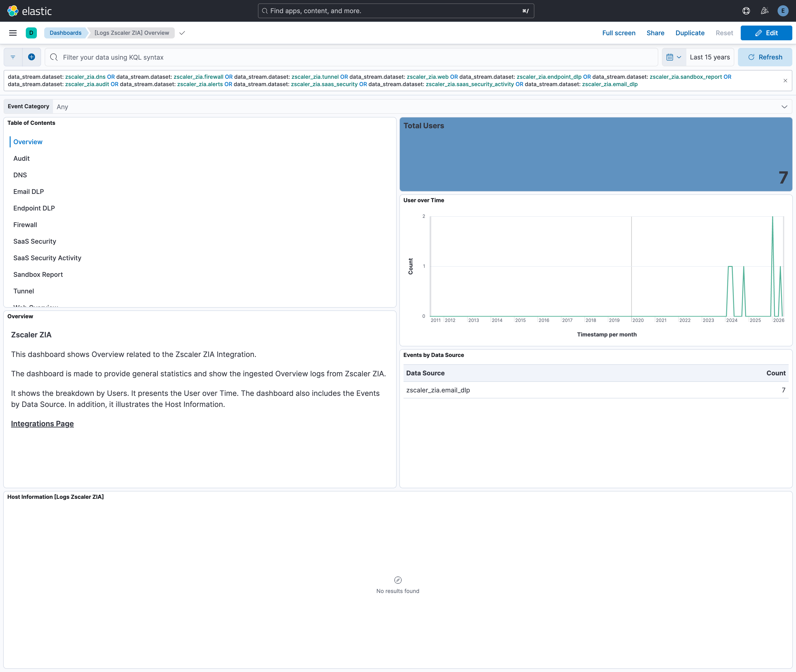The height and width of the screenshot is (672, 796).
Task: Open the Integrations Page link
Action: [42, 424]
